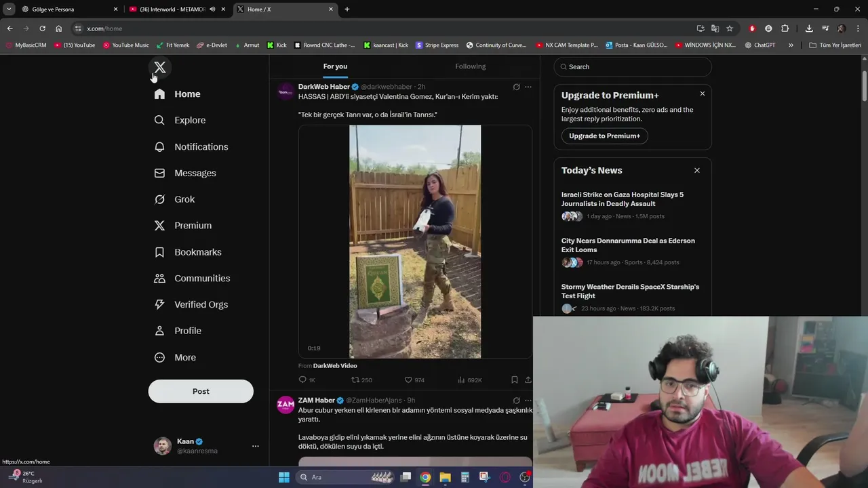Screen dimensions: 868x488
Task: Open ZAM Haber profile name
Action: pos(317,401)
